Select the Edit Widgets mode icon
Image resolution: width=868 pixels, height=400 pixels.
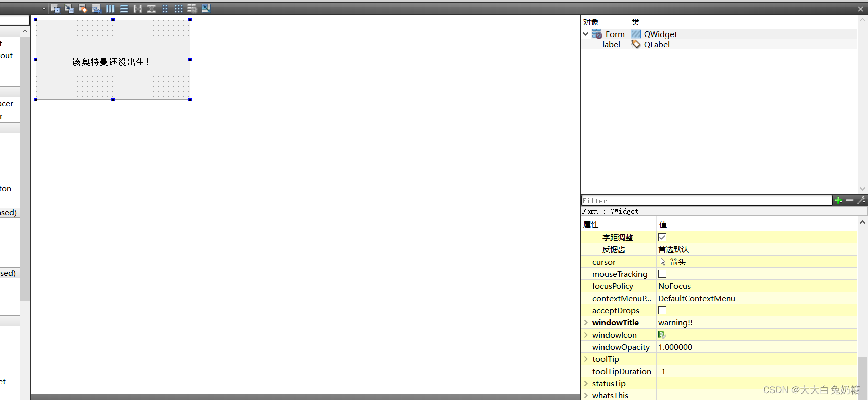tap(56, 8)
